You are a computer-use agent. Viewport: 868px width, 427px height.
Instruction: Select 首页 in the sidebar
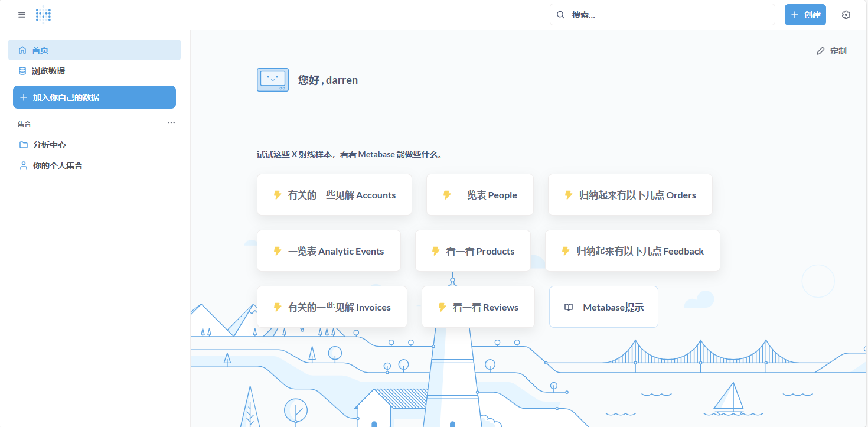(94, 50)
